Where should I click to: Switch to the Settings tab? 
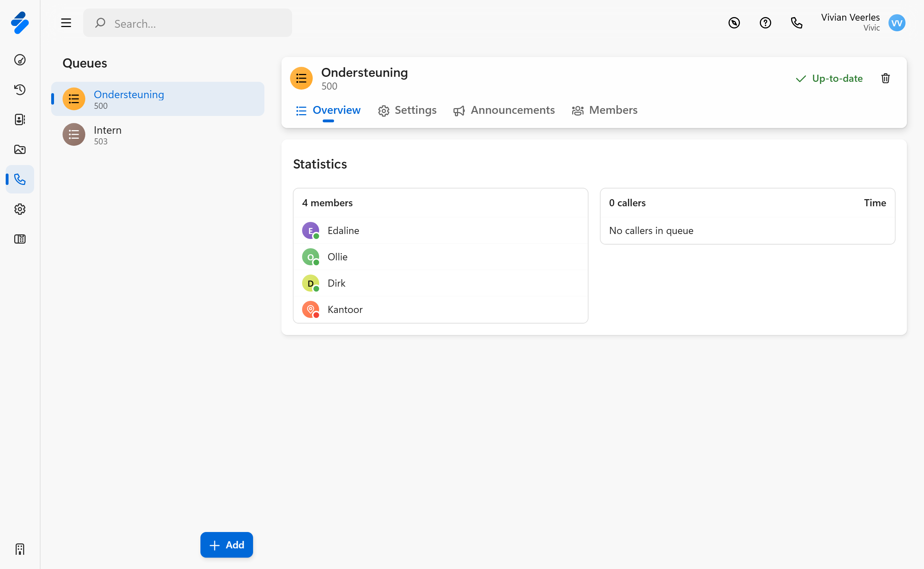tap(407, 110)
